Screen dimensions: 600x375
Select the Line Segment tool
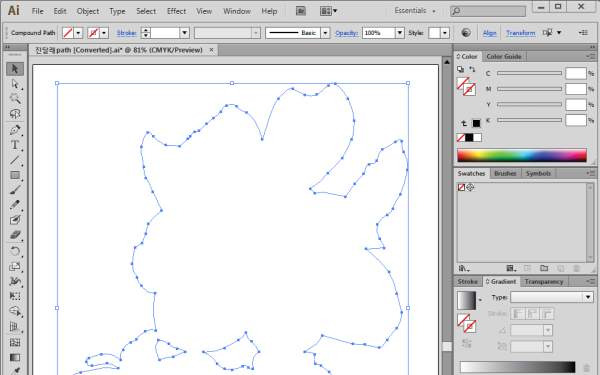tap(15, 160)
